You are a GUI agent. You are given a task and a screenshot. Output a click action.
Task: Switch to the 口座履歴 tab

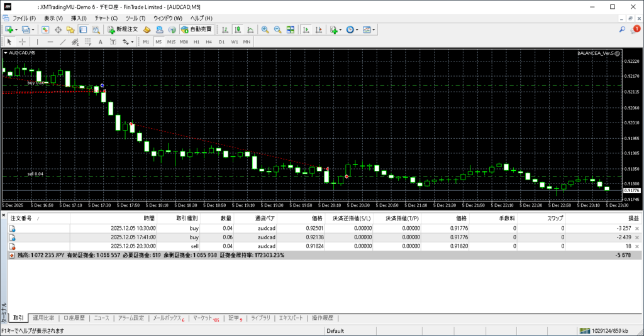pyautogui.click(x=74, y=318)
